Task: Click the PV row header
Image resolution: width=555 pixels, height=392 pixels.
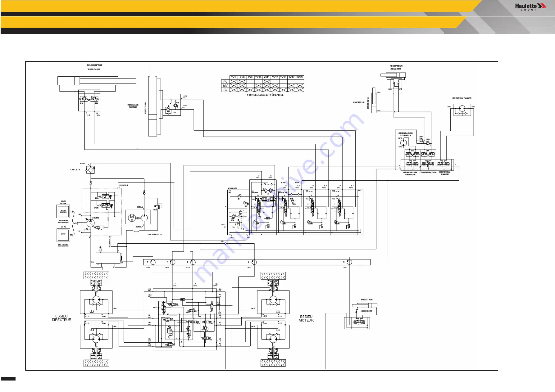Action: point(225,82)
